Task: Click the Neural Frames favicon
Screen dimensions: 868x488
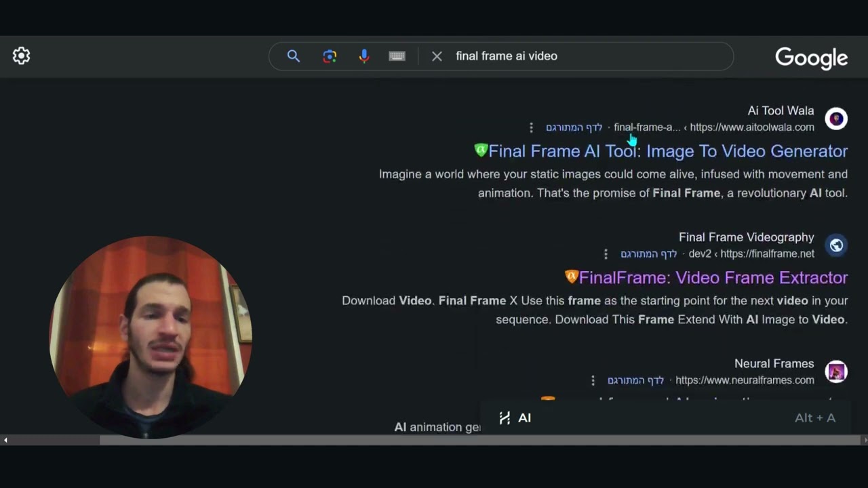Action: [x=836, y=371]
